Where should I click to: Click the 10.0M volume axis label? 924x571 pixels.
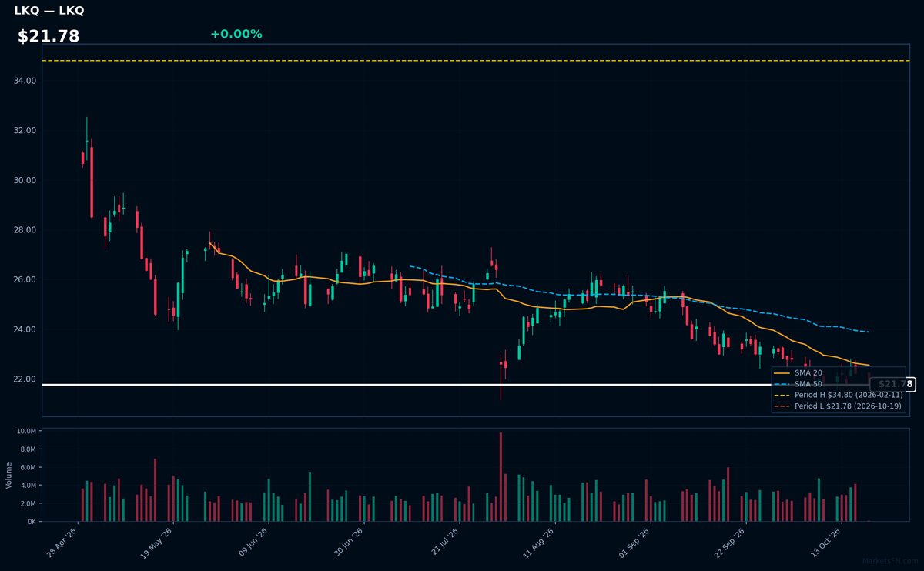26,432
